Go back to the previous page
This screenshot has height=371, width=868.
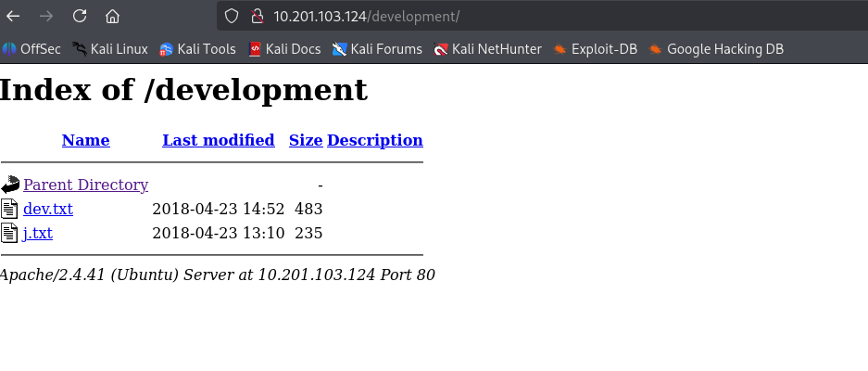(x=13, y=16)
